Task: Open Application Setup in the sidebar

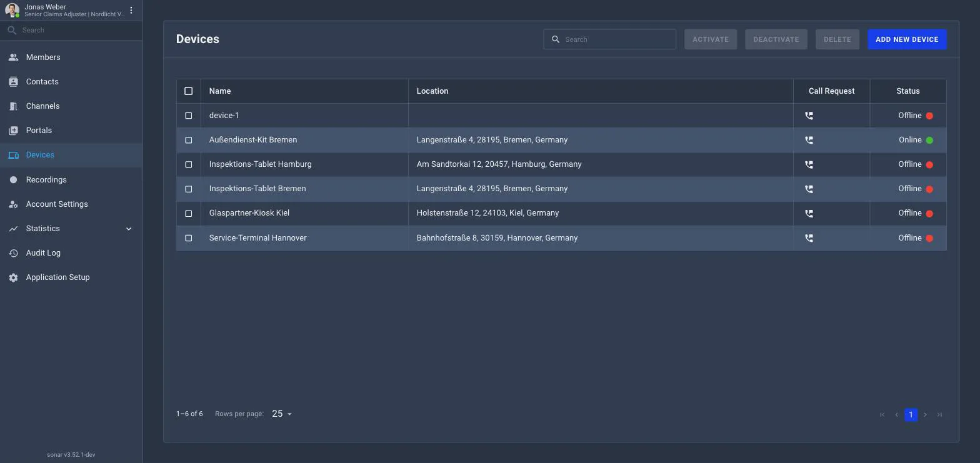Action: (x=71, y=277)
